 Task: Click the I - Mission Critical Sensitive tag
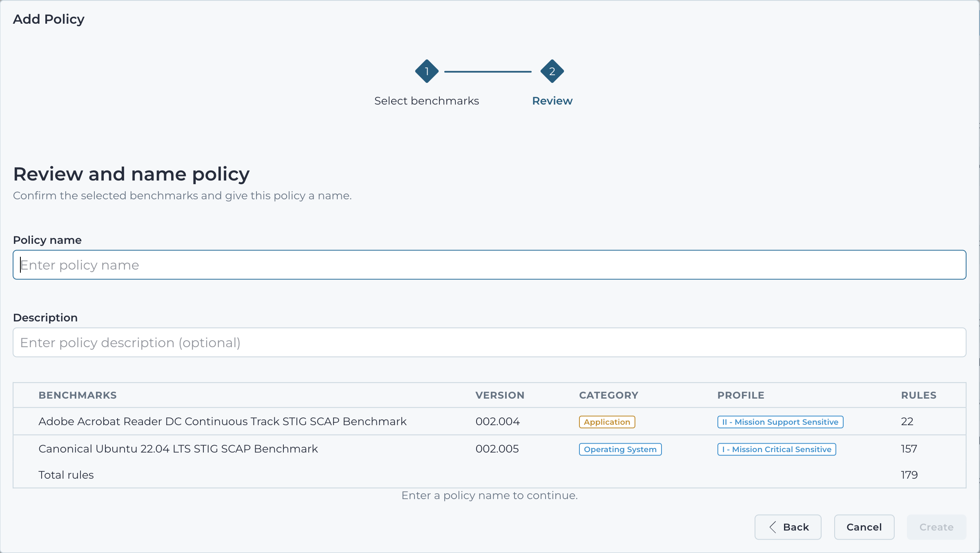777,449
